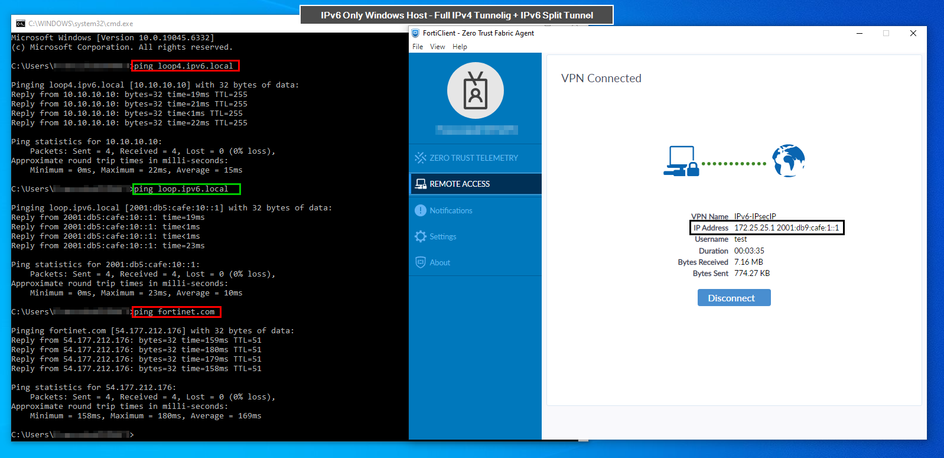Click the FortiClient shield title bar icon
The image size is (944, 458).
(415, 33)
